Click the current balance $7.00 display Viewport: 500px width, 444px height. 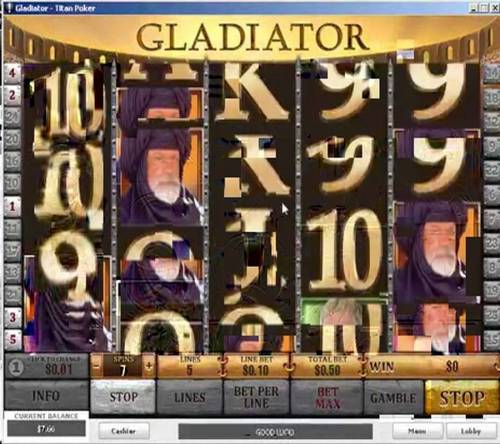[46, 428]
